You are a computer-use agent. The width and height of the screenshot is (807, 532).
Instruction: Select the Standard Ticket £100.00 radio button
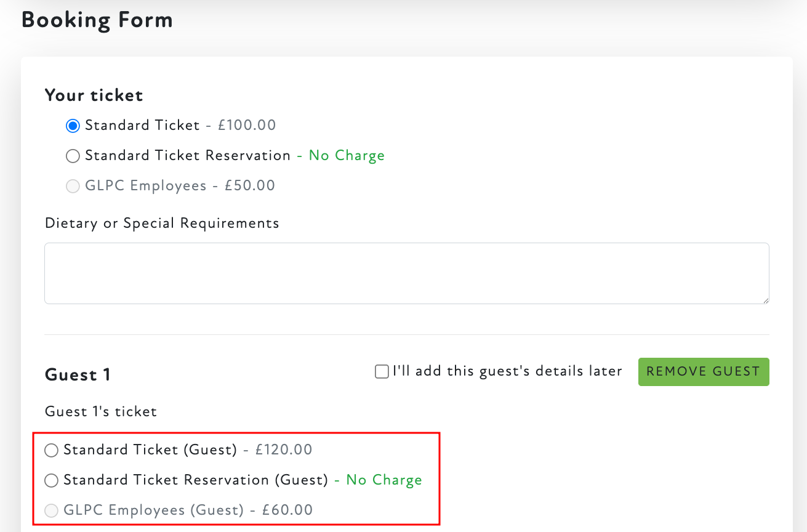73,126
